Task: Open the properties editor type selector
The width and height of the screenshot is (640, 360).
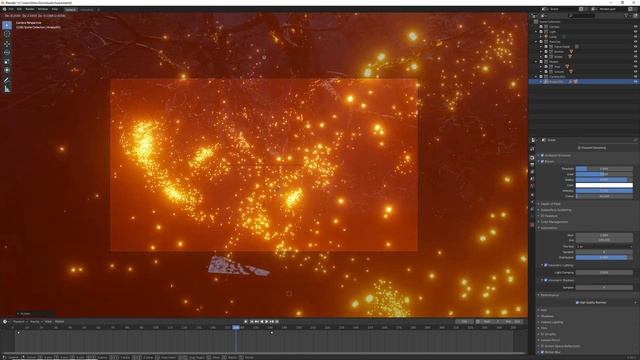Action: 534,140
